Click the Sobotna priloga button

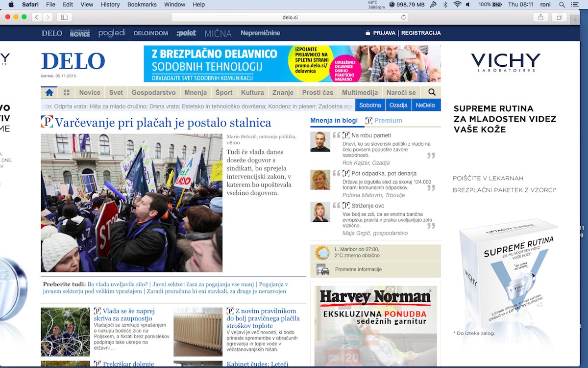point(370,105)
